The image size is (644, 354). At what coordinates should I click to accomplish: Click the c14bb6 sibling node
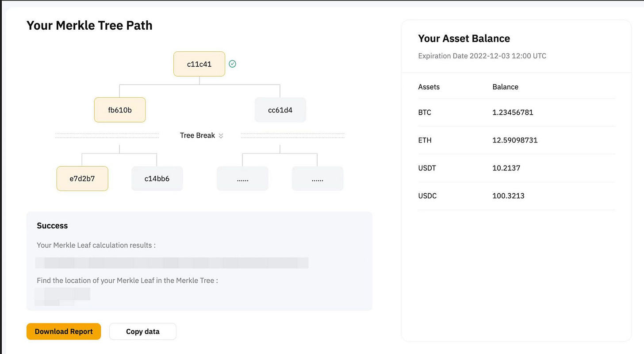pos(157,179)
